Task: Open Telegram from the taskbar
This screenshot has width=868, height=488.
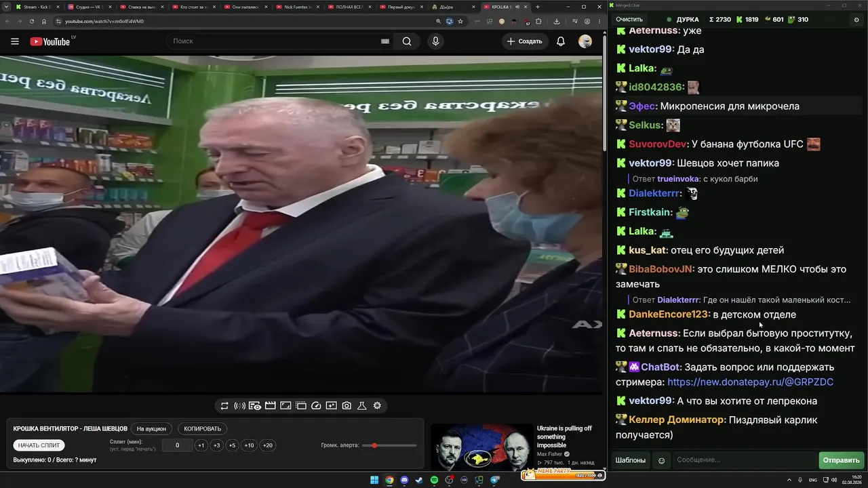Action: (495, 481)
